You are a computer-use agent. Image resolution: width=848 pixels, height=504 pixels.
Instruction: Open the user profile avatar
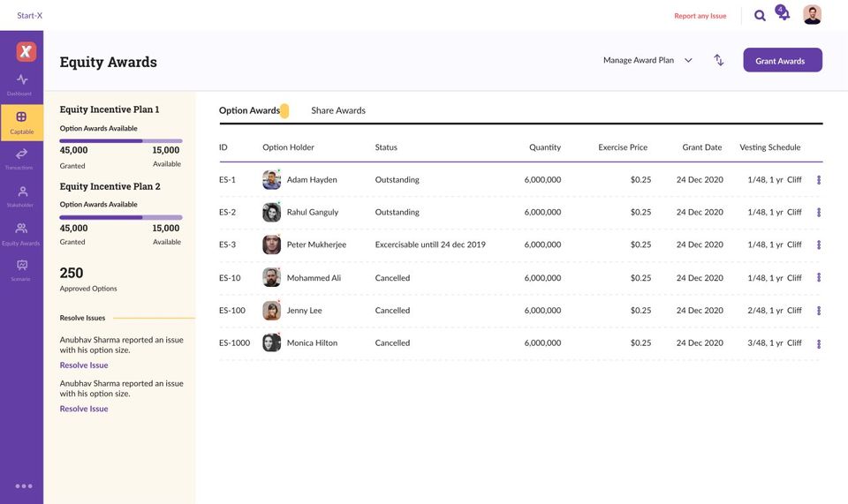click(x=813, y=15)
